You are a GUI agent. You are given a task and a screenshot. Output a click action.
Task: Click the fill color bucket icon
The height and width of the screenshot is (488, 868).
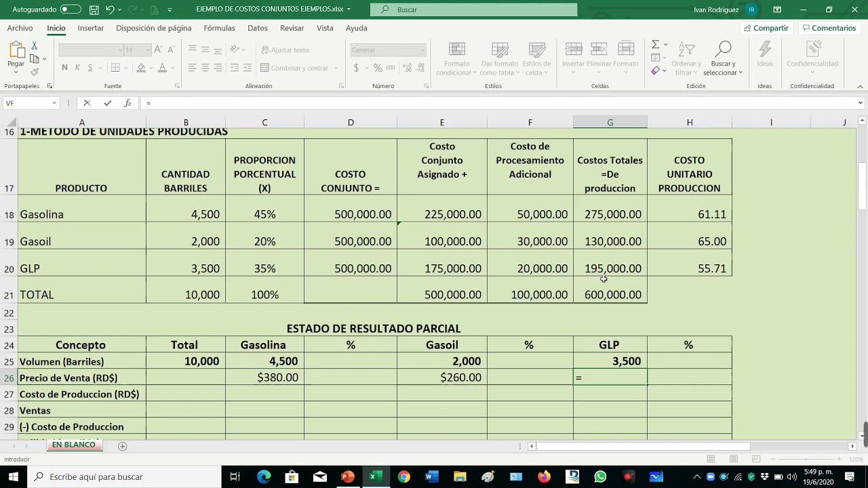[140, 68]
